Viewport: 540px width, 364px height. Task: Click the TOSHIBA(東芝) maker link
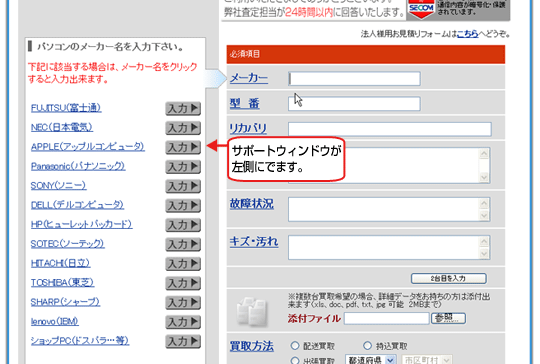[x=62, y=283]
